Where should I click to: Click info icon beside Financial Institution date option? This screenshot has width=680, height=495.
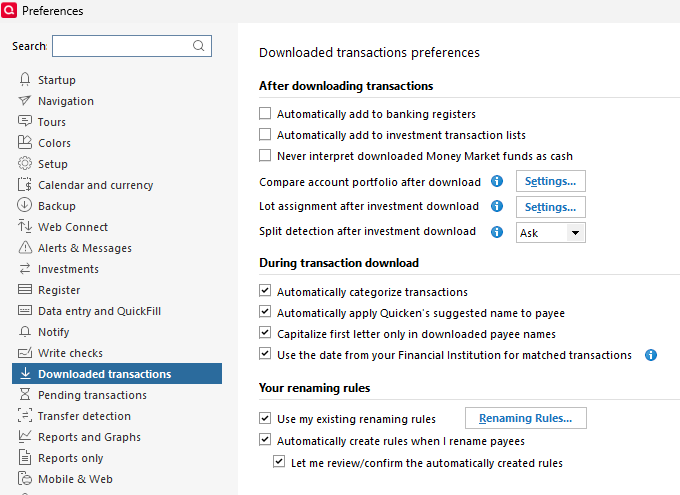coord(651,355)
